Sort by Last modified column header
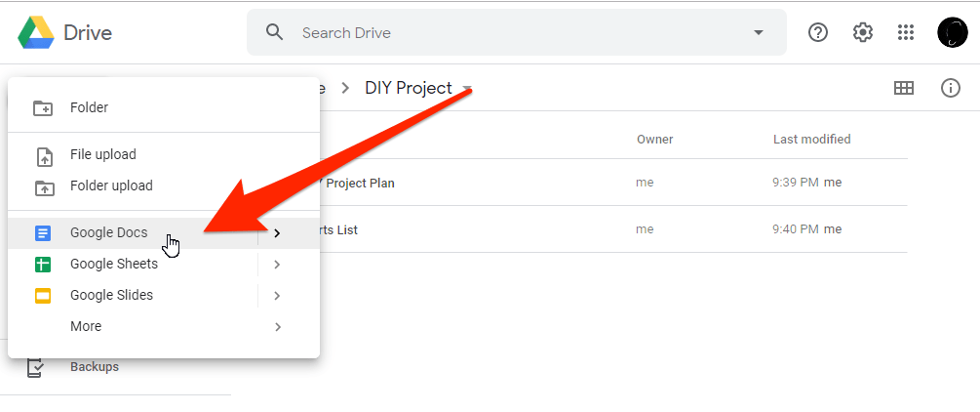The image size is (980, 412). 811,139
